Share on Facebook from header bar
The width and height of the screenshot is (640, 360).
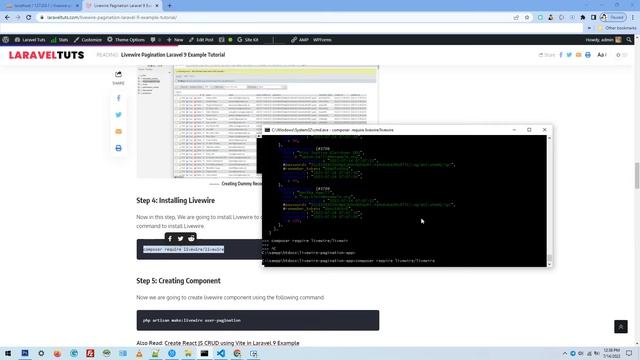[561, 55]
